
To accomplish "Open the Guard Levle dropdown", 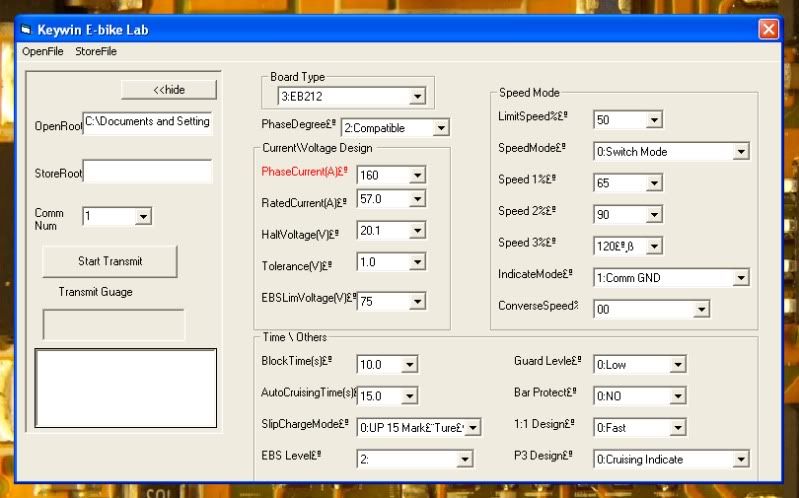I will tap(678, 364).
